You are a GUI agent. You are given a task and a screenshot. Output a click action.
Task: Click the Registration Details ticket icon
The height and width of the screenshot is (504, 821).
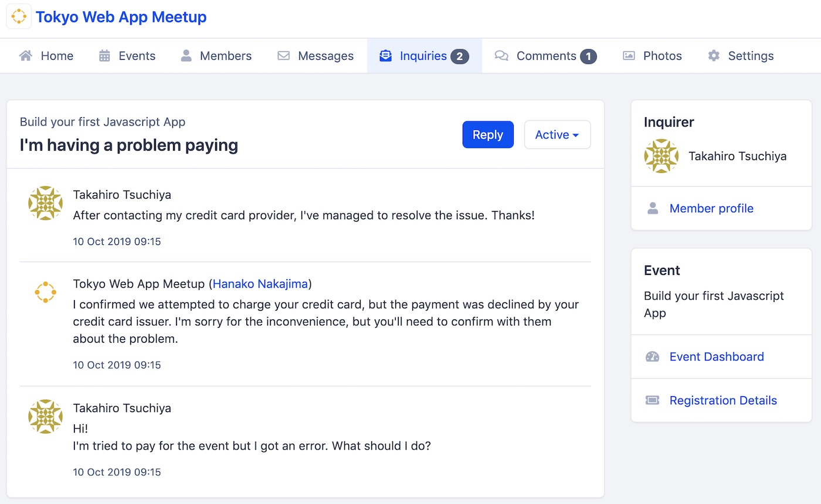pos(652,401)
